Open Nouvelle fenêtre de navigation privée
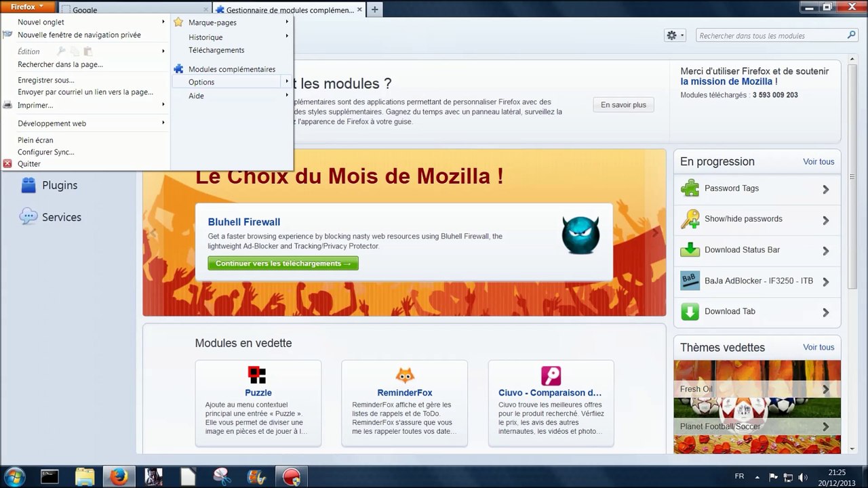The image size is (868, 488). 79,35
